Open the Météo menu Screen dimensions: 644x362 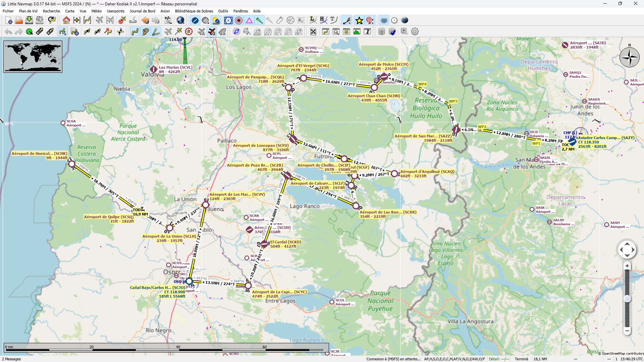pos(96,11)
